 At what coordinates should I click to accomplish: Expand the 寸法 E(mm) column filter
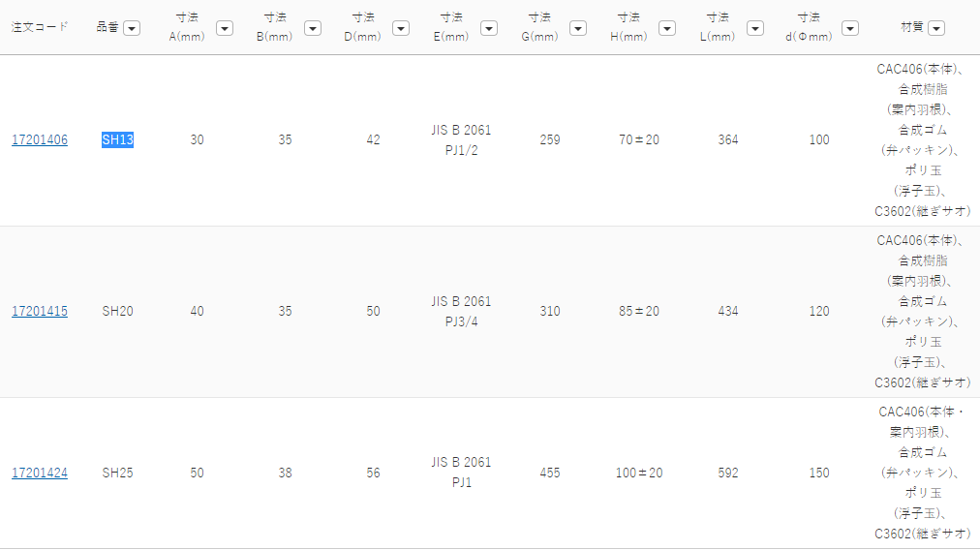click(x=489, y=28)
